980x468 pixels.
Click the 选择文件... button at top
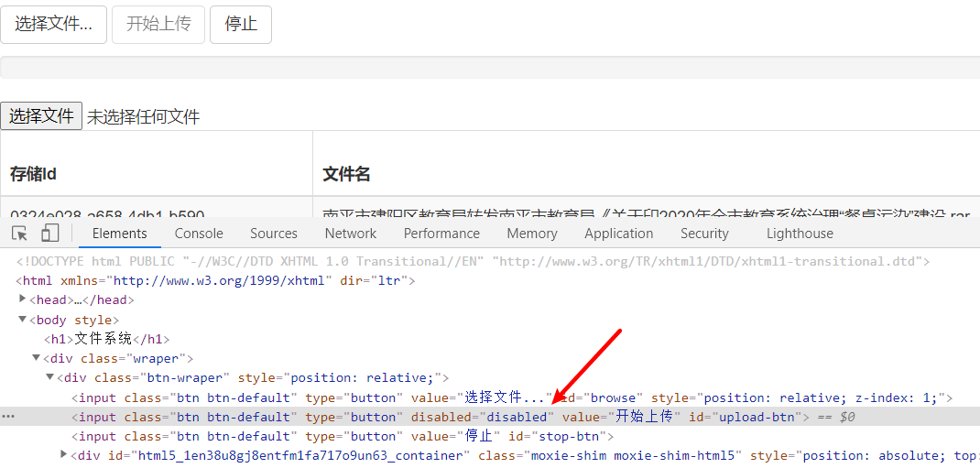pyautogui.click(x=54, y=25)
